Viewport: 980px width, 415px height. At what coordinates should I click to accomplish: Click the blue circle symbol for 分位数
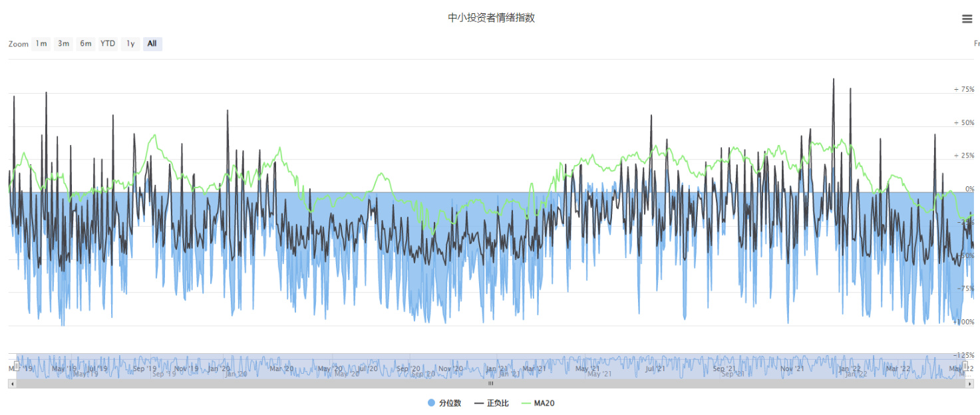[431, 403]
